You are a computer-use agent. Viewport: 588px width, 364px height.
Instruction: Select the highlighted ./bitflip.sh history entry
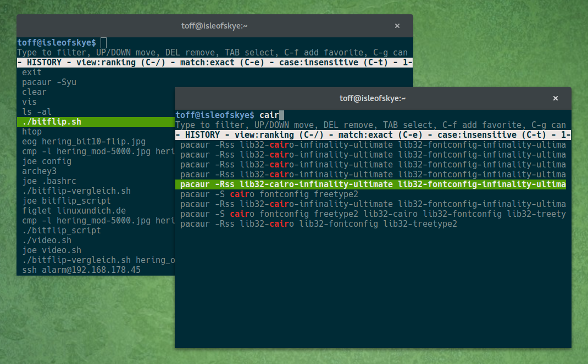coord(52,122)
